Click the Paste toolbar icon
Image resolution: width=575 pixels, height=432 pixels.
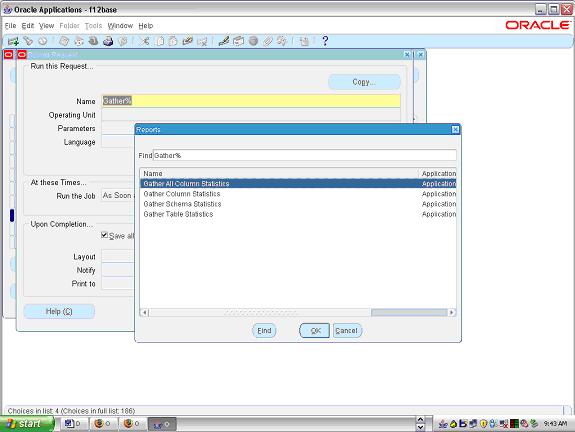[x=173, y=41]
